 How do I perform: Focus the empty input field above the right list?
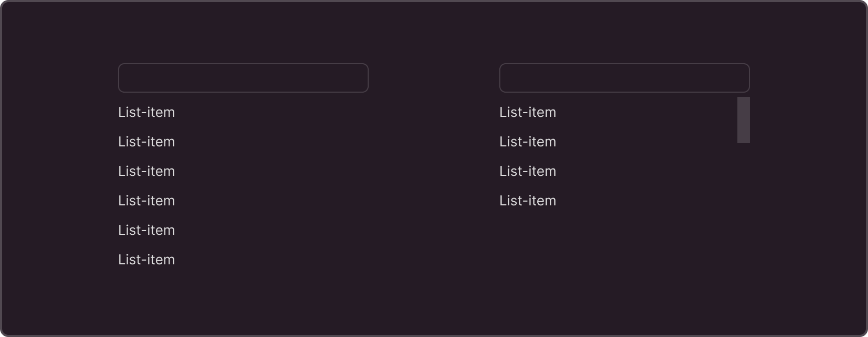625,78
